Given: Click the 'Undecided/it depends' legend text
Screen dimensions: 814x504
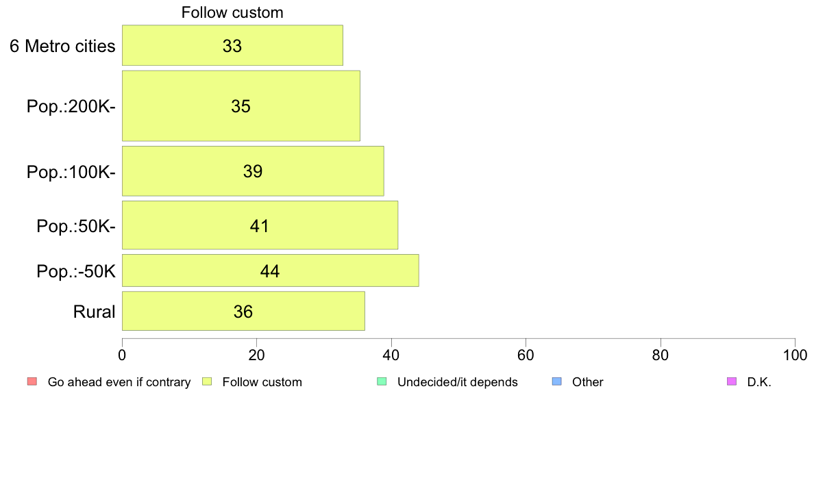Looking at the screenshot, I should click(x=457, y=382).
